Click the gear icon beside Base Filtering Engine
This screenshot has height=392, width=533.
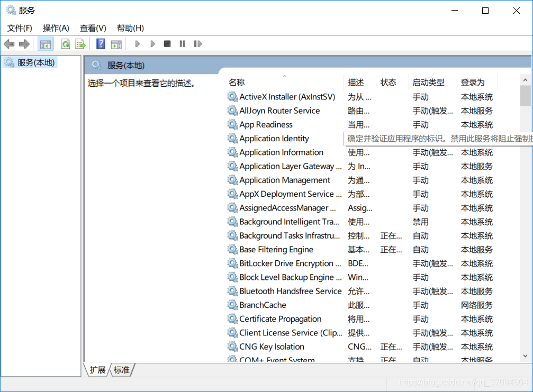click(232, 250)
